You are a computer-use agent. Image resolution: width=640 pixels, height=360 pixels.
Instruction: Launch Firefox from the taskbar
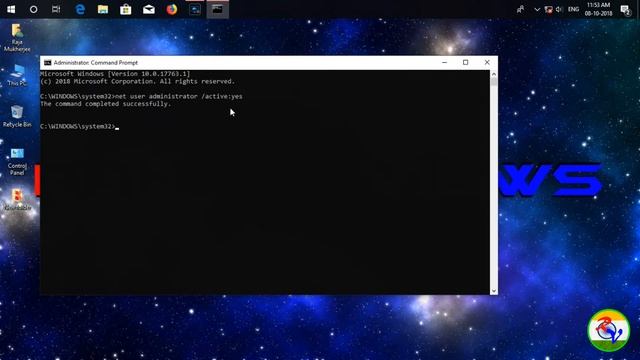(172, 9)
